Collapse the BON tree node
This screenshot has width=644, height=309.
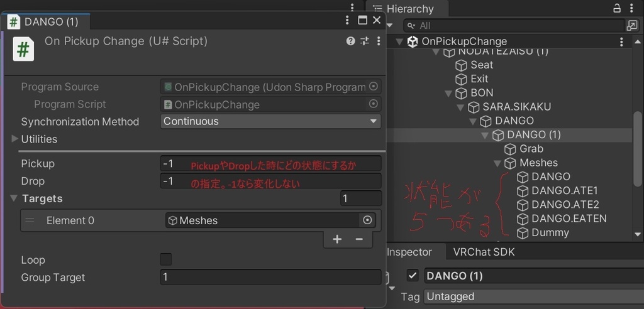(448, 93)
